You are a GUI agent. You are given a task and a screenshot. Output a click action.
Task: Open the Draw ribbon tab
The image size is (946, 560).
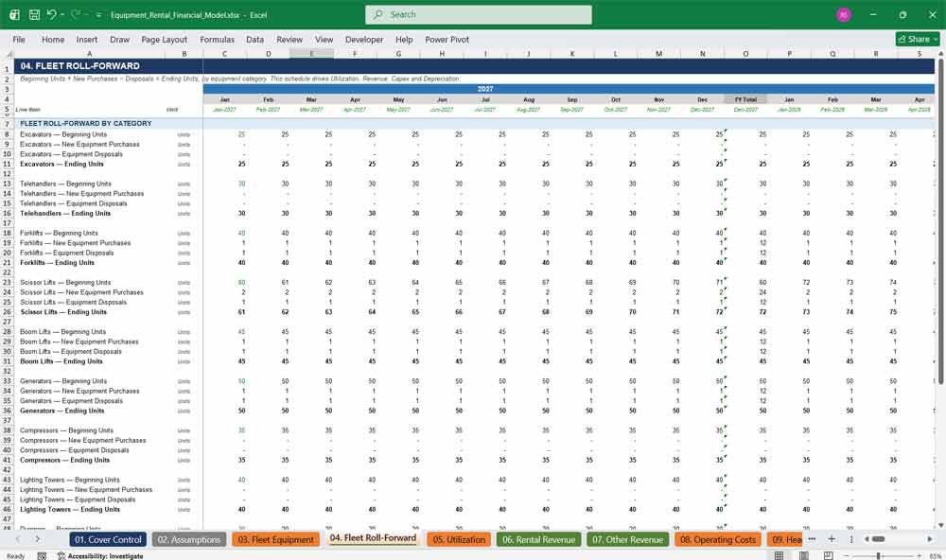(x=119, y=39)
